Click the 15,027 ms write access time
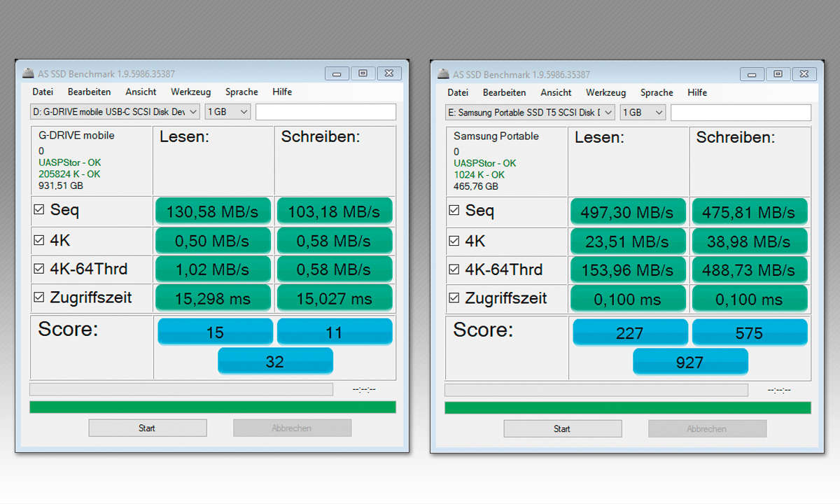Image resolution: width=840 pixels, height=504 pixels. (x=335, y=297)
